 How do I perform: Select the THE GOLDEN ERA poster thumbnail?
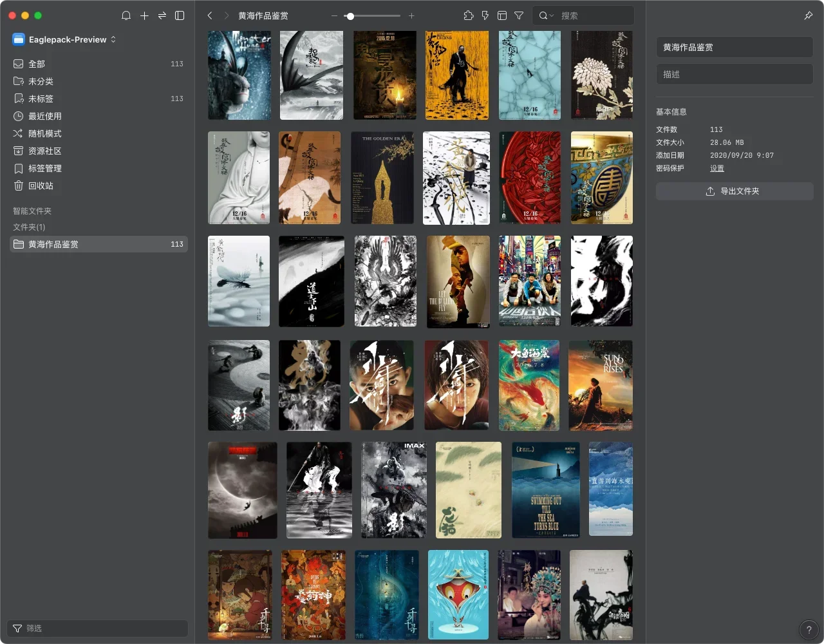click(x=382, y=178)
